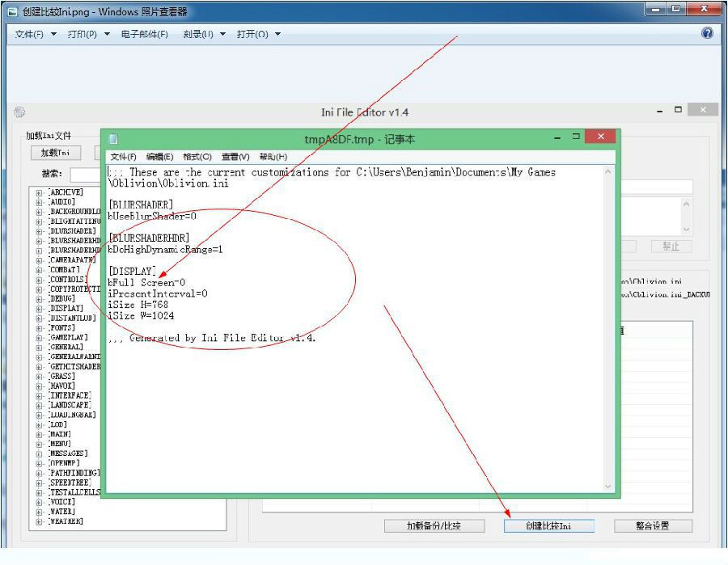Click the bDoHighDynamicRange=1 line
728x565 pixels.
165,250
